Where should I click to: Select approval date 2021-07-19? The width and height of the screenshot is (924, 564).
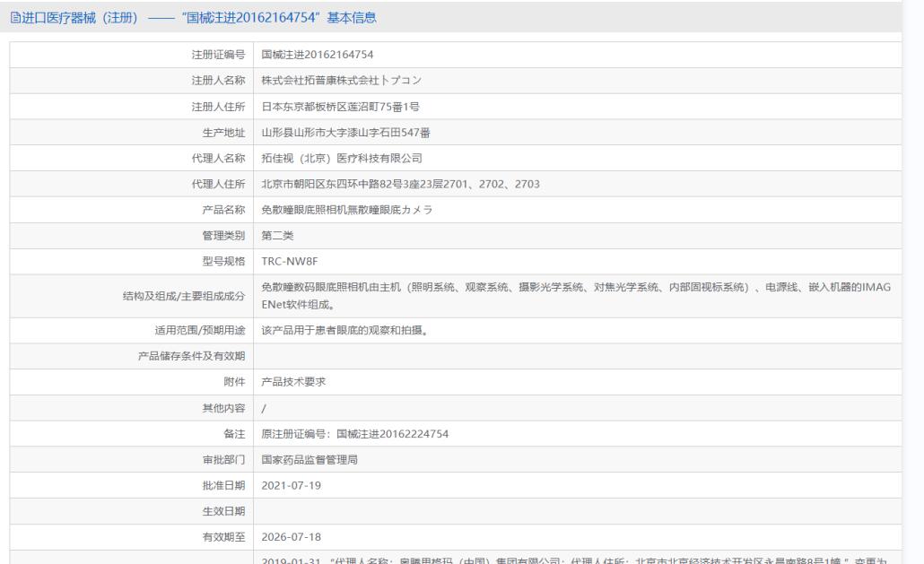[292, 486]
